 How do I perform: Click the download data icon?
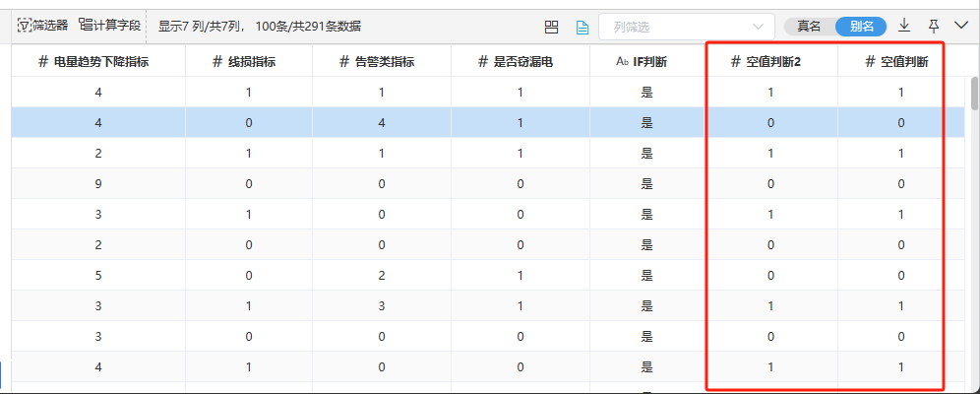tap(904, 26)
